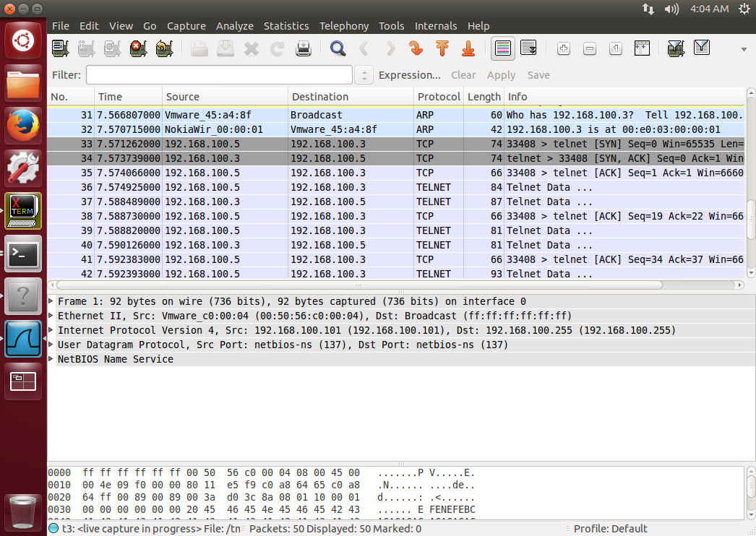Image resolution: width=756 pixels, height=536 pixels.
Task: Jump to the first packet
Action: [442, 48]
